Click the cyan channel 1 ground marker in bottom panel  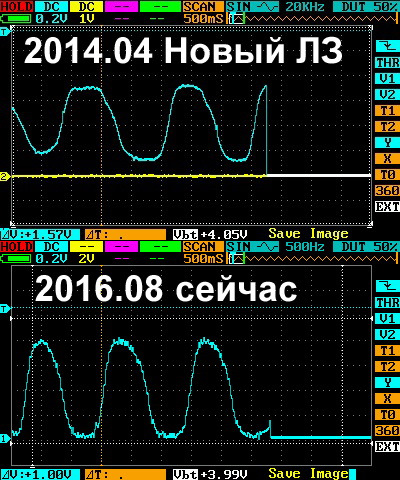click(4, 438)
